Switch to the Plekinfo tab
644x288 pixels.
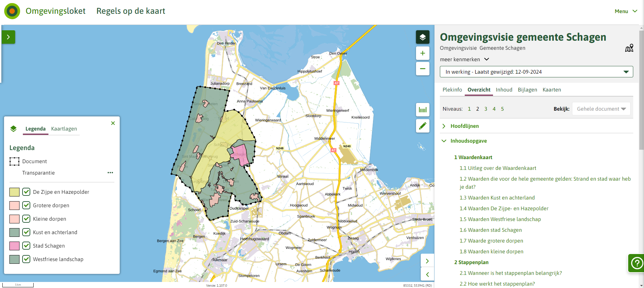tap(452, 89)
